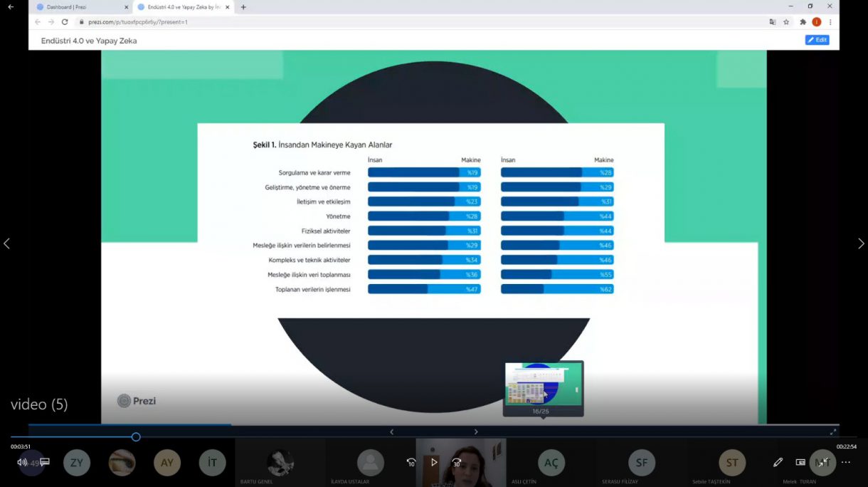Toggle Prezi fullscreen icon

(x=833, y=431)
